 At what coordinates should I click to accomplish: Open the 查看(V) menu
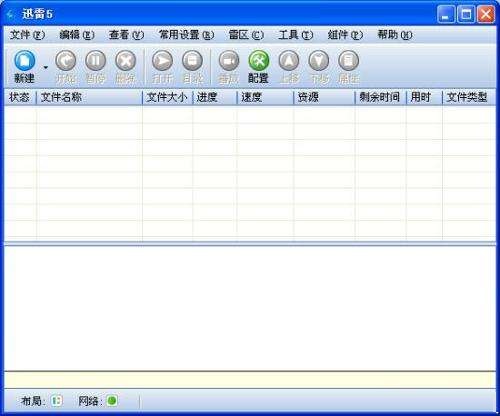pos(126,35)
